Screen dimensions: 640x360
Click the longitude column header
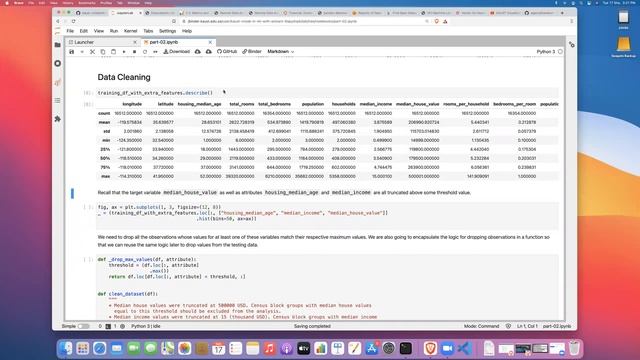click(132, 104)
